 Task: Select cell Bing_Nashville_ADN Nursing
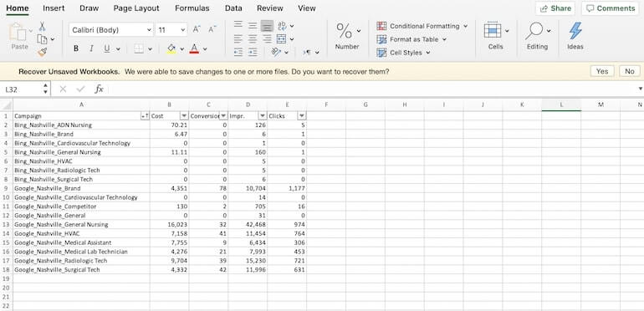(81, 125)
